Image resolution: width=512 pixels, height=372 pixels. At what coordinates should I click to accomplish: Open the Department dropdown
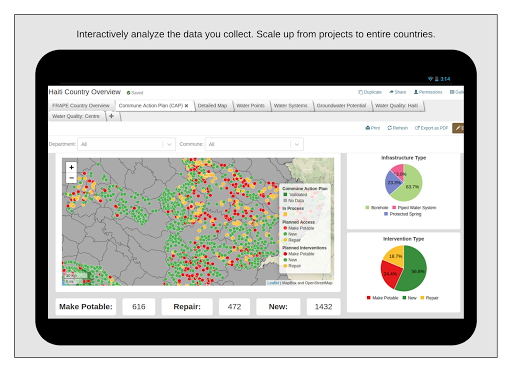tap(126, 144)
